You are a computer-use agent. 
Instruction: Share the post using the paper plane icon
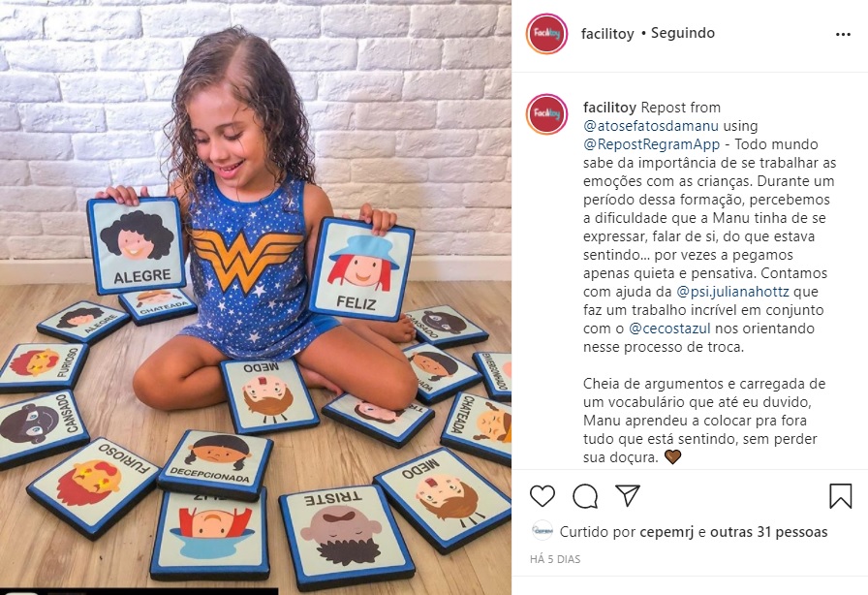click(628, 495)
